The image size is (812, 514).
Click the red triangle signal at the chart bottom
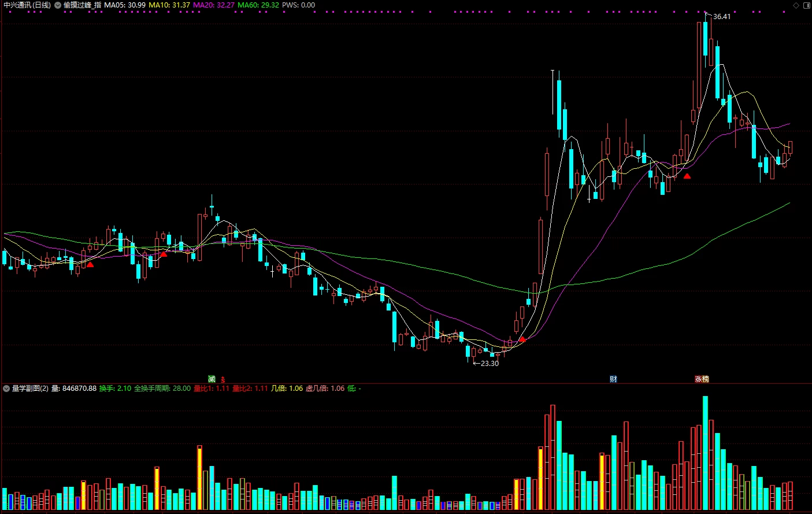click(x=522, y=339)
